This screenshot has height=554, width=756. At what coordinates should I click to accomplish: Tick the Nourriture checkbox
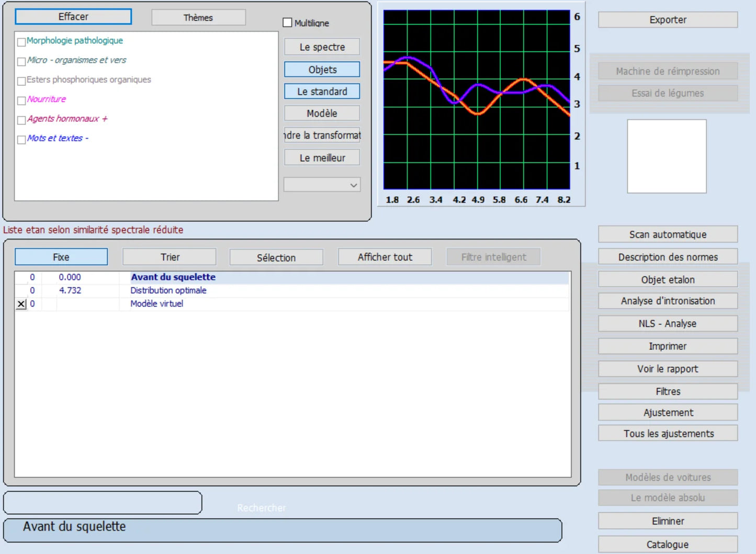(21, 100)
